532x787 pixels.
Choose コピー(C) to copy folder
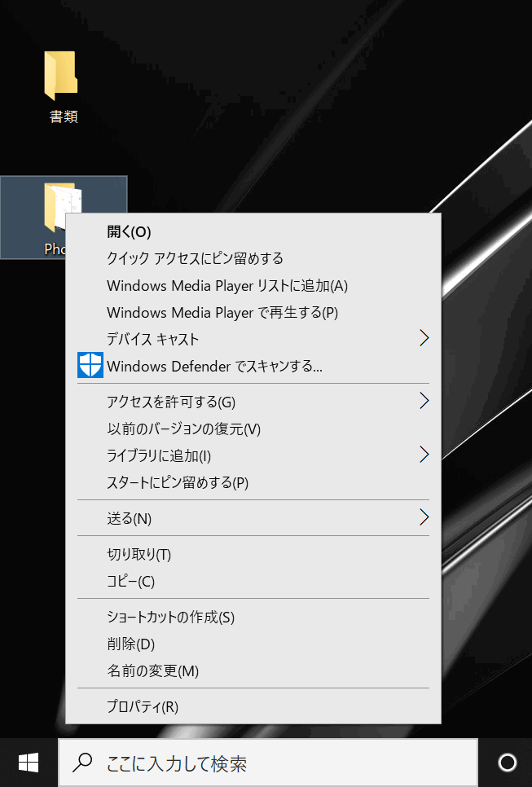[253, 581]
